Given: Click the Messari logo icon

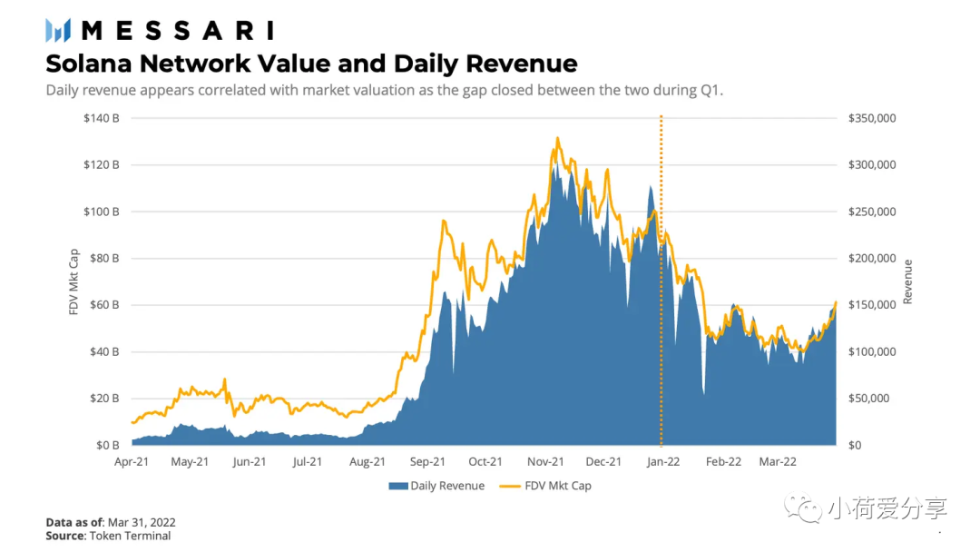Looking at the screenshot, I should 59,30.
